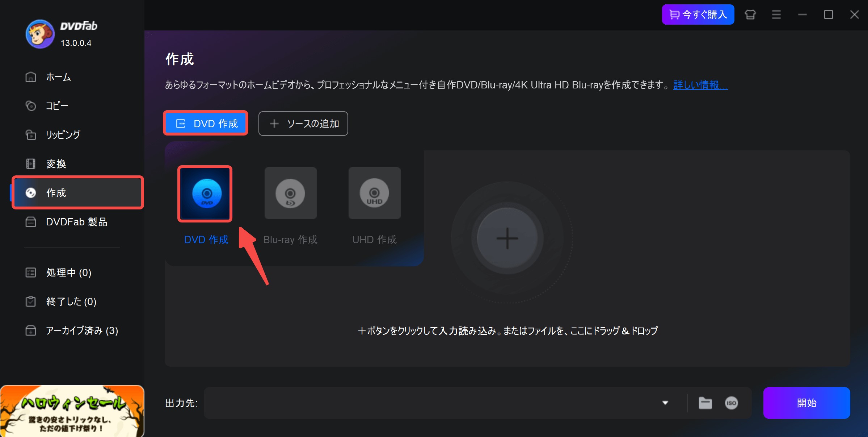Click the DVD 作成 label text
This screenshot has height=437, width=868.
206,240
